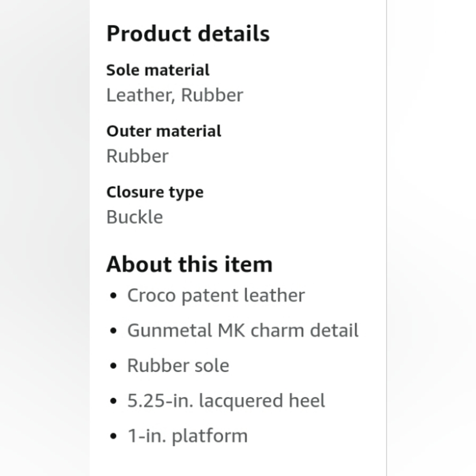Screen dimensions: 476x476
Task: Click the word Leather under Sole material
Action: (138, 95)
